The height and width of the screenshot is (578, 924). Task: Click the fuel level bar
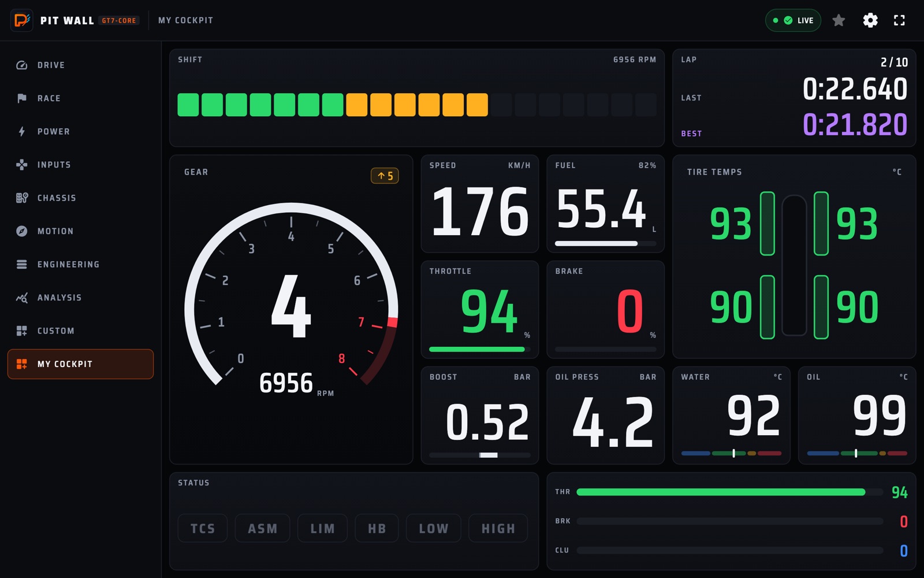tap(605, 243)
